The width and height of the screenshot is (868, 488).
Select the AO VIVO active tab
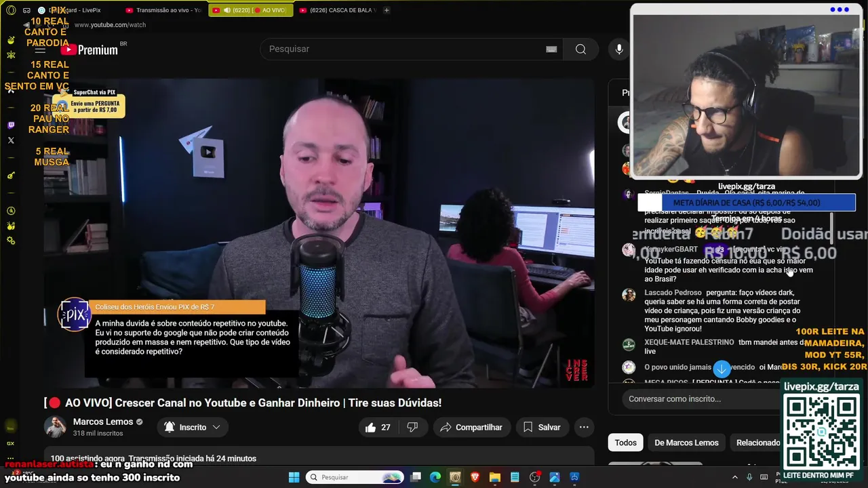252,10
